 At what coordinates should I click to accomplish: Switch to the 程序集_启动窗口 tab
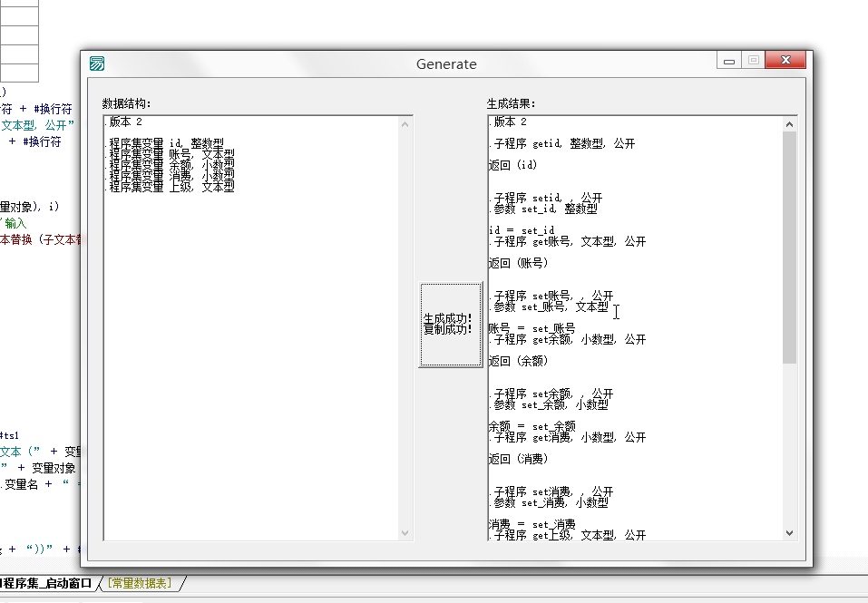tap(49, 583)
